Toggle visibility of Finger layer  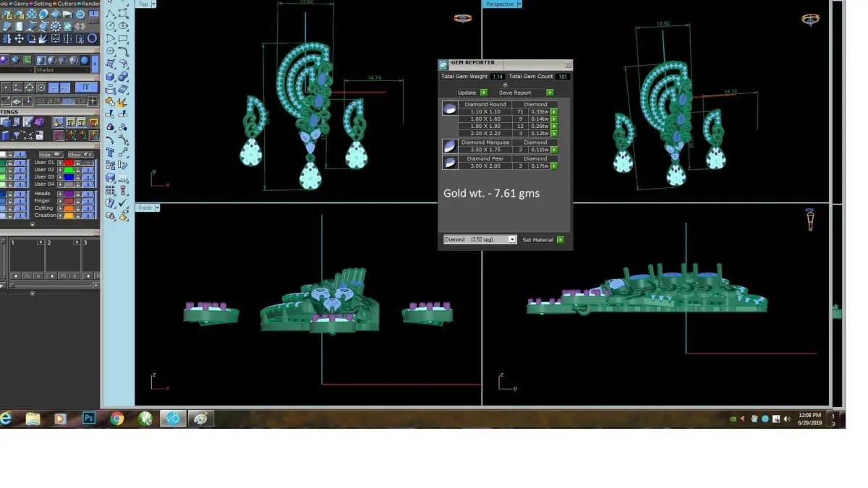coord(88,201)
